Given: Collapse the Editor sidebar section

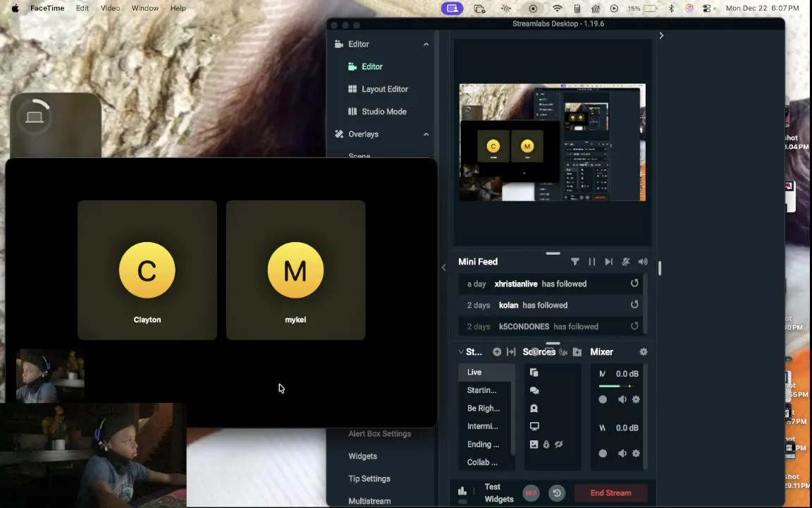Looking at the screenshot, I should [426, 44].
